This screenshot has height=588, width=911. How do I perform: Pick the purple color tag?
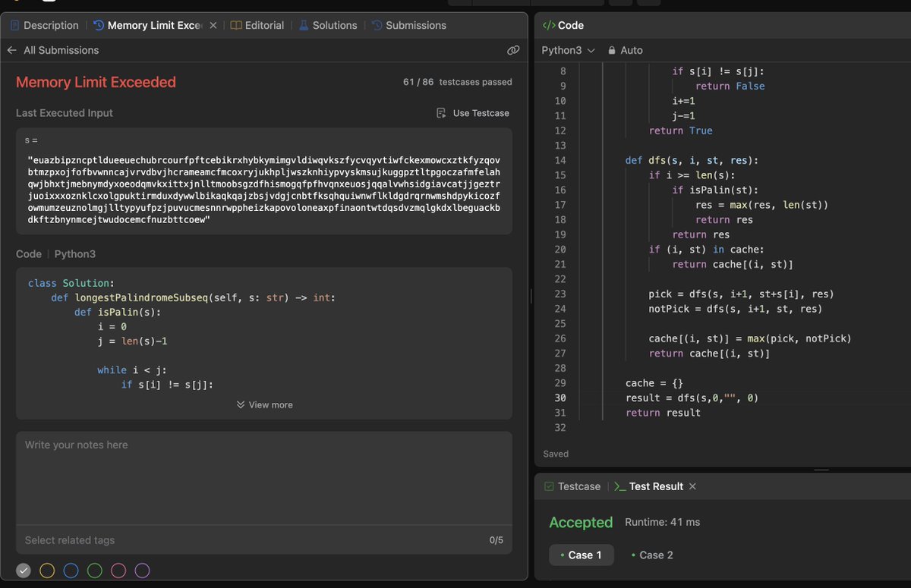[142, 571]
